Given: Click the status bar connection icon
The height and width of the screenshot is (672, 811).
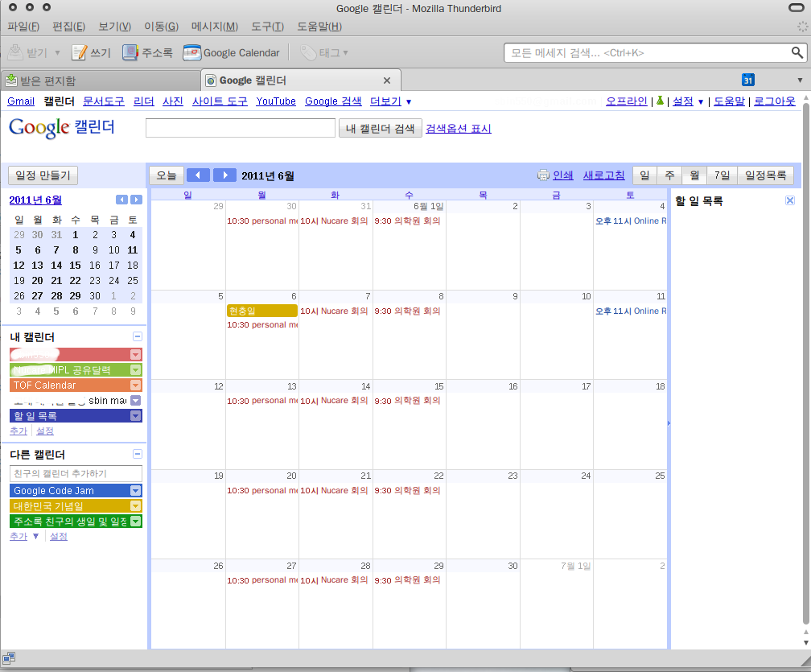Looking at the screenshot, I should [x=9, y=658].
